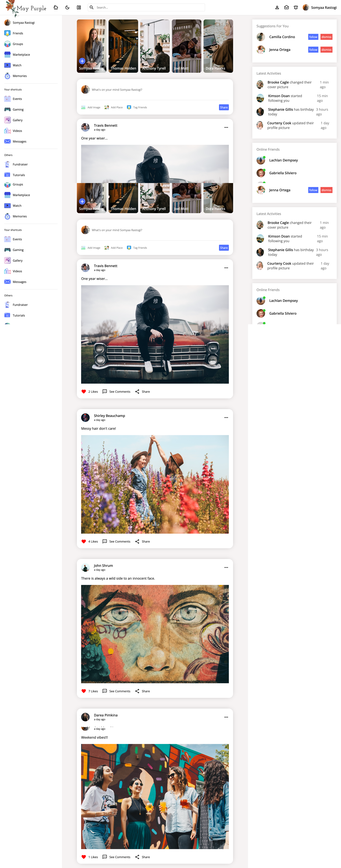The width and height of the screenshot is (341, 868).
Task: Dismiss Jenna Ortega beneath Camilla Cordino
Action: [326, 50]
